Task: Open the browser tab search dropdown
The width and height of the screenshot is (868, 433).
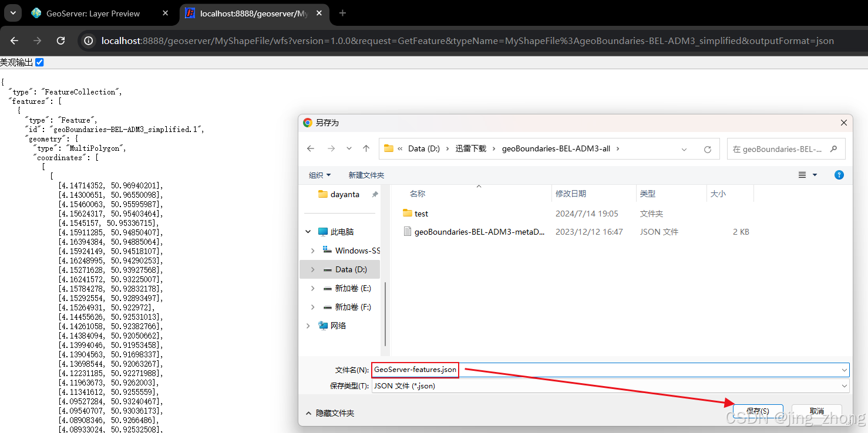Action: [12, 13]
